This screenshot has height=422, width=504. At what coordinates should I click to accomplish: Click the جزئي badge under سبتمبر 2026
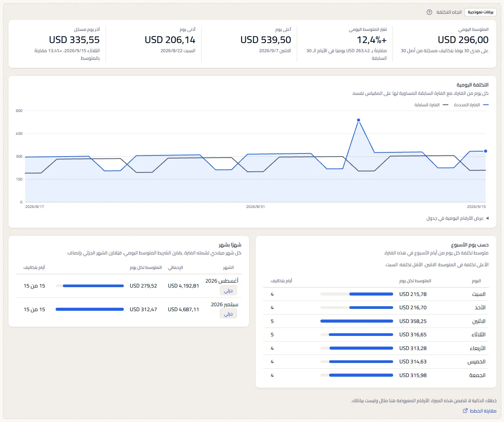(228, 314)
